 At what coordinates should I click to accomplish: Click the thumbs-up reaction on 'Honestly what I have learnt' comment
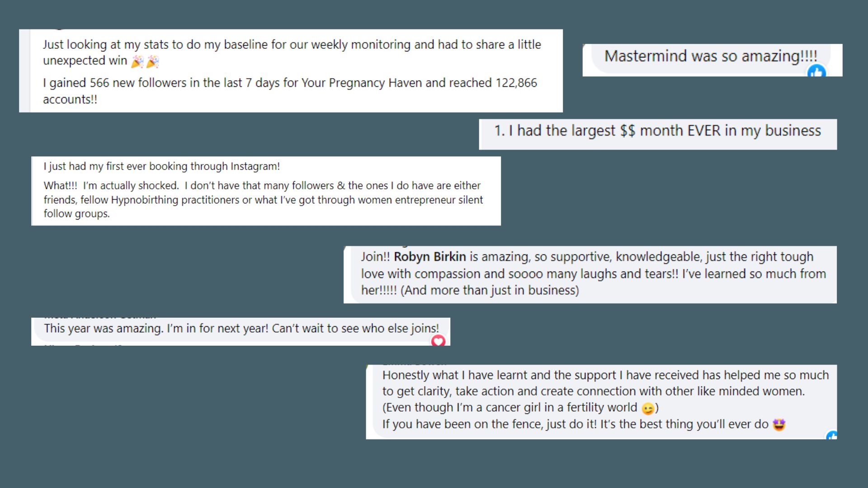[832, 436]
